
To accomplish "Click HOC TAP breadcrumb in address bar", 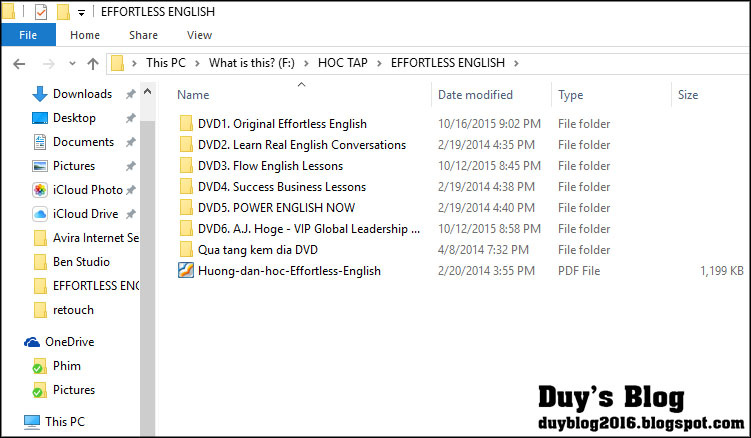I will point(343,63).
